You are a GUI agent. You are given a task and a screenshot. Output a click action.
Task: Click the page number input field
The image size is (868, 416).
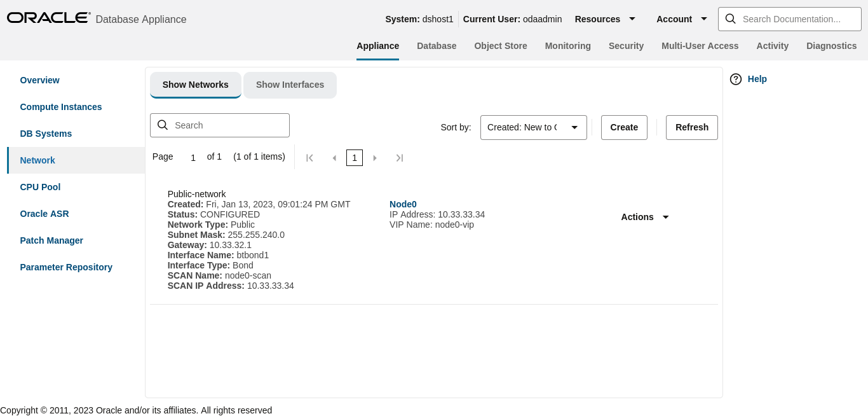click(193, 158)
